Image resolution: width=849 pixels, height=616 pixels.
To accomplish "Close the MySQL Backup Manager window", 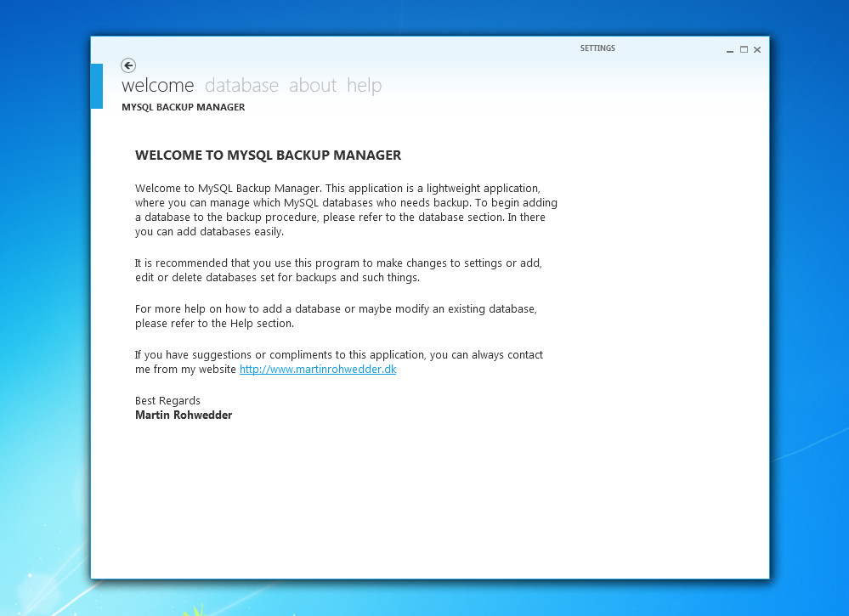I will tap(757, 50).
